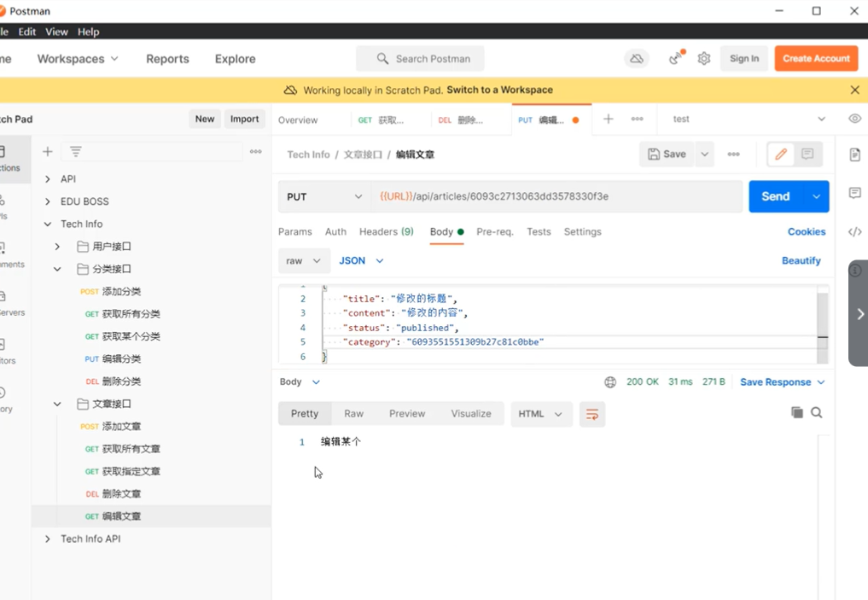
Task: Open settings gear in header
Action: point(703,59)
